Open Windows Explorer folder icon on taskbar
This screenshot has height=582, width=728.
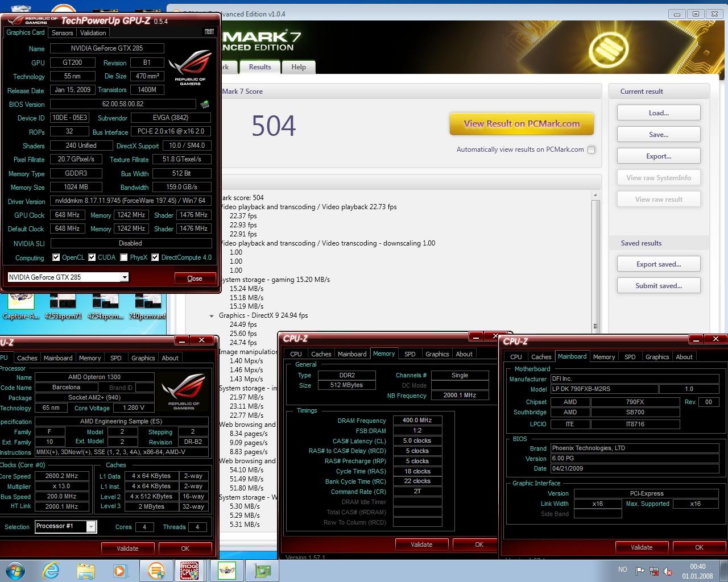click(86, 571)
